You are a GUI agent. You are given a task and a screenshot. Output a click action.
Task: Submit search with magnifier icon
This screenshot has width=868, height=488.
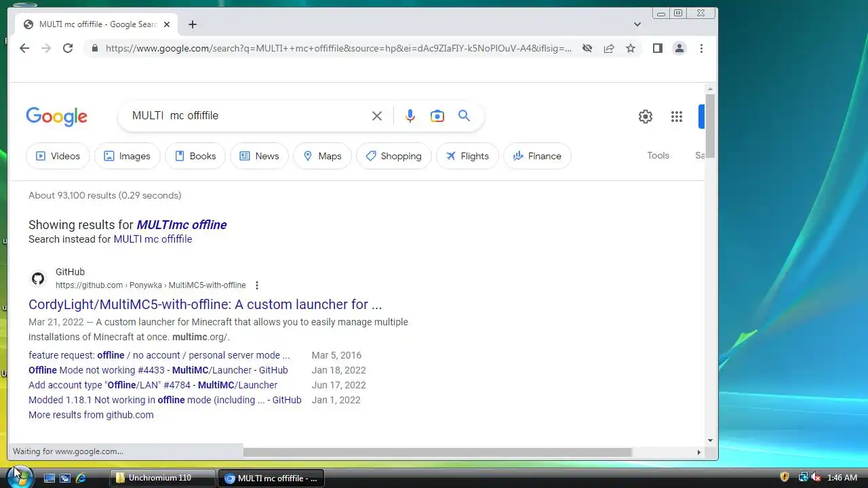(464, 116)
